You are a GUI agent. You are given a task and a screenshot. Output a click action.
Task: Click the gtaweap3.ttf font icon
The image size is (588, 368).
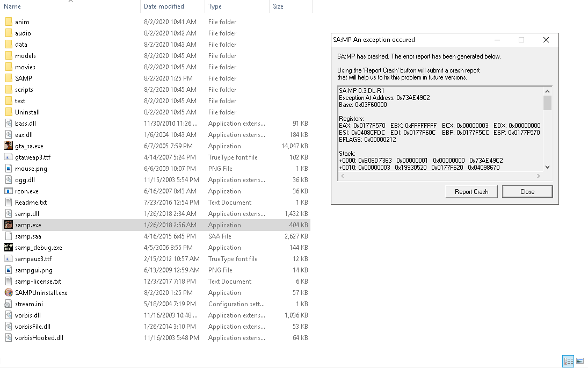pos(9,157)
